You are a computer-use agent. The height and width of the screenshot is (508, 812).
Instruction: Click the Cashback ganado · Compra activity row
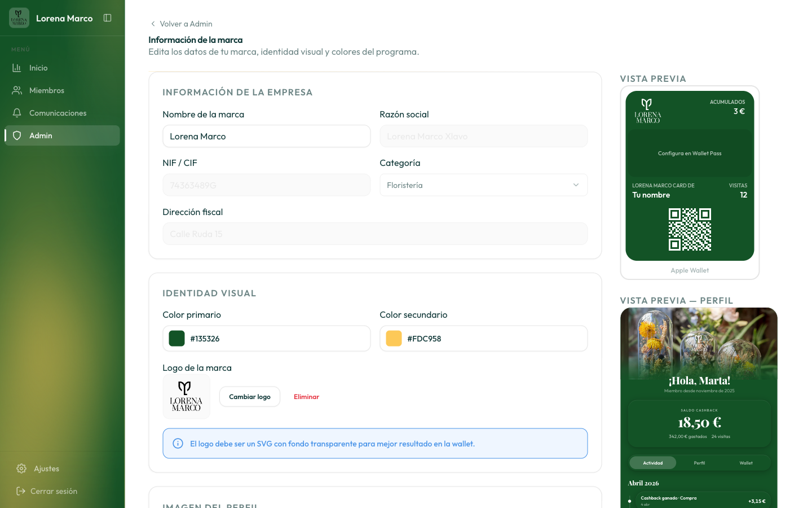click(703, 501)
